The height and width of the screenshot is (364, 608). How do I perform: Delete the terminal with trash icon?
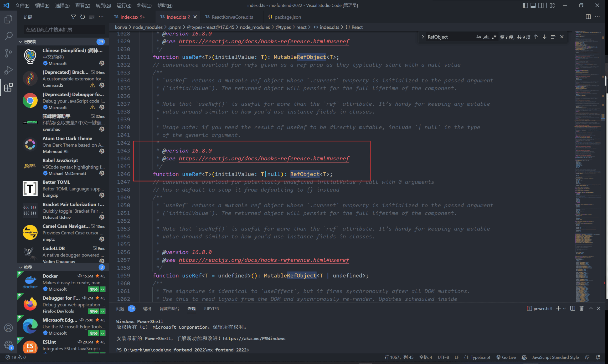point(581,308)
